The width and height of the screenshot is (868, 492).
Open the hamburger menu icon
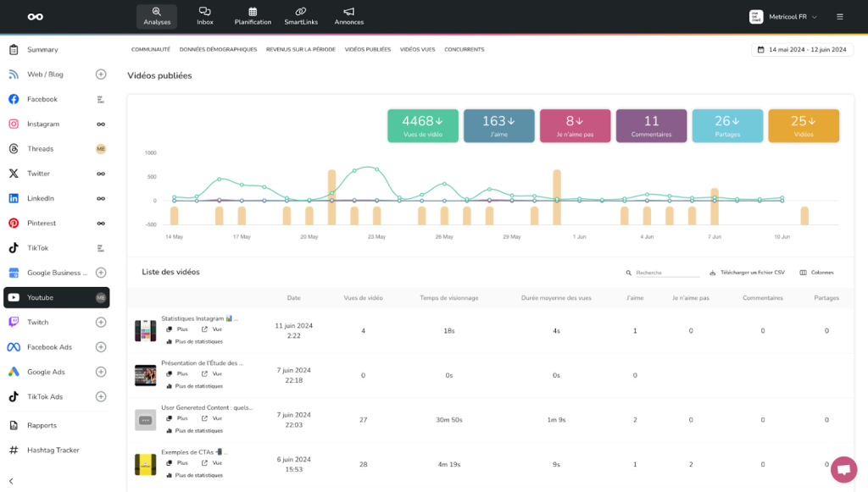[839, 16]
